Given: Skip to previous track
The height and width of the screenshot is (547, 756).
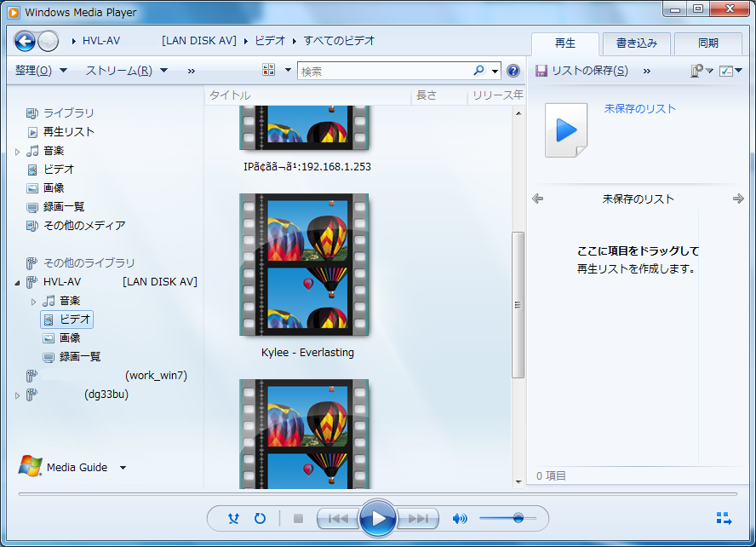Looking at the screenshot, I should click(x=338, y=519).
